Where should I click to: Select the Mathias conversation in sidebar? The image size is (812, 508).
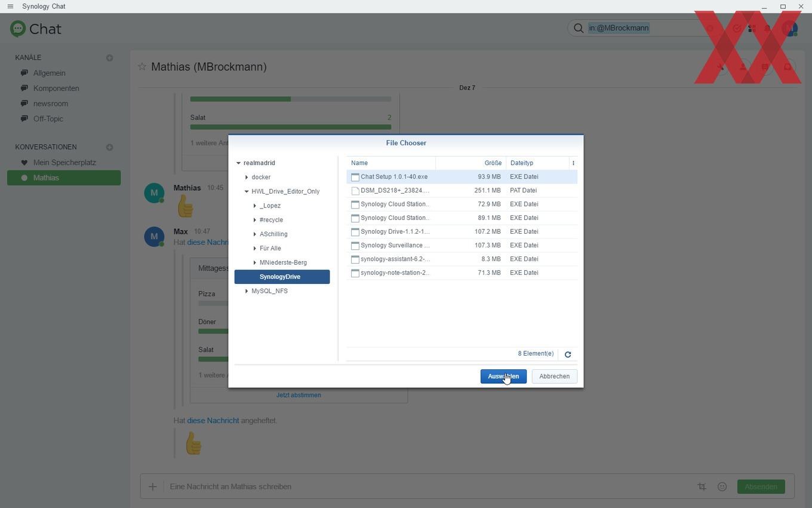click(64, 178)
